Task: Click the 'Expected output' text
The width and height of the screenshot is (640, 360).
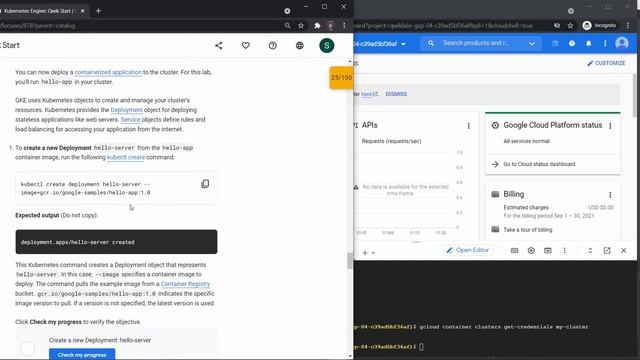Action: [x=37, y=215]
